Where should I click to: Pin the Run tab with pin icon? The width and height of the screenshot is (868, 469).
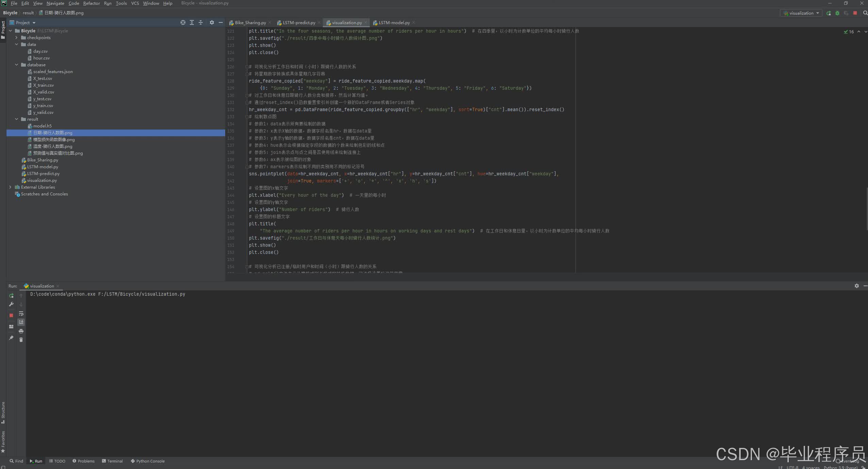(11, 338)
